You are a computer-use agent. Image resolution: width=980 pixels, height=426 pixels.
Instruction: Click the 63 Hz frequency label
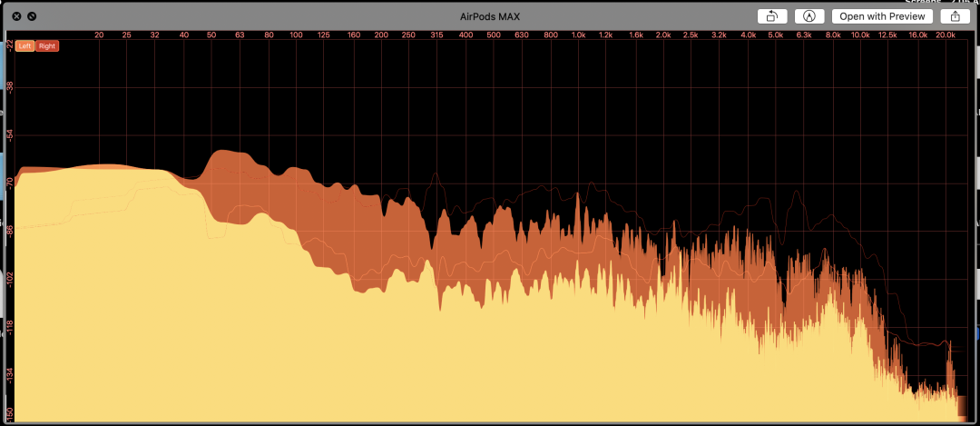240,35
